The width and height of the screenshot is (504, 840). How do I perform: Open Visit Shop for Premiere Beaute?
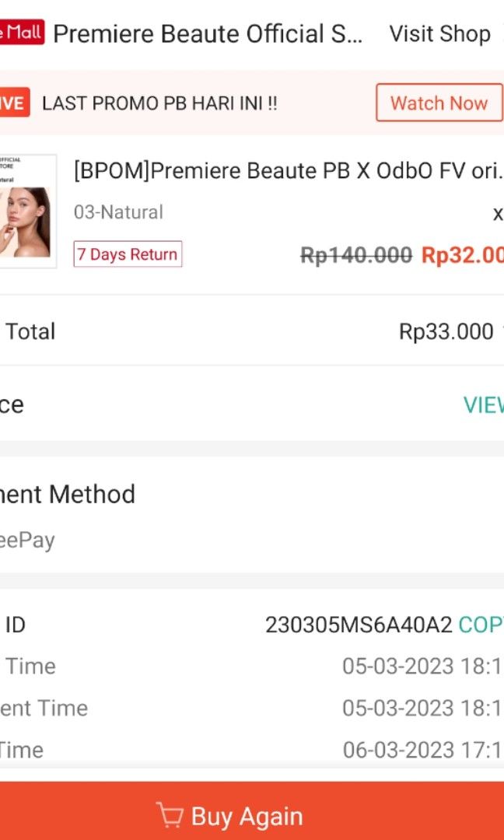tap(439, 33)
